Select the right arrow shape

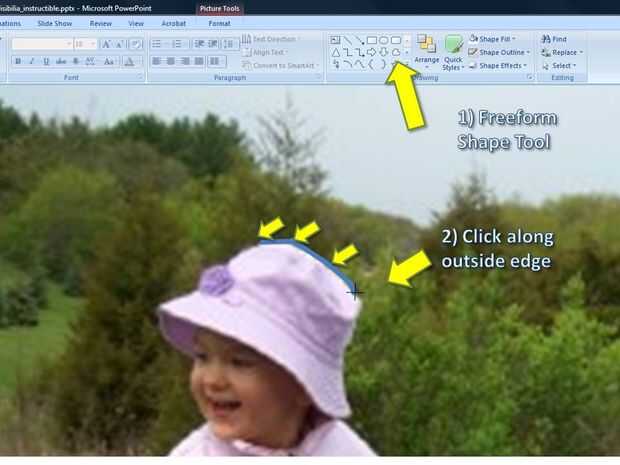point(372,52)
